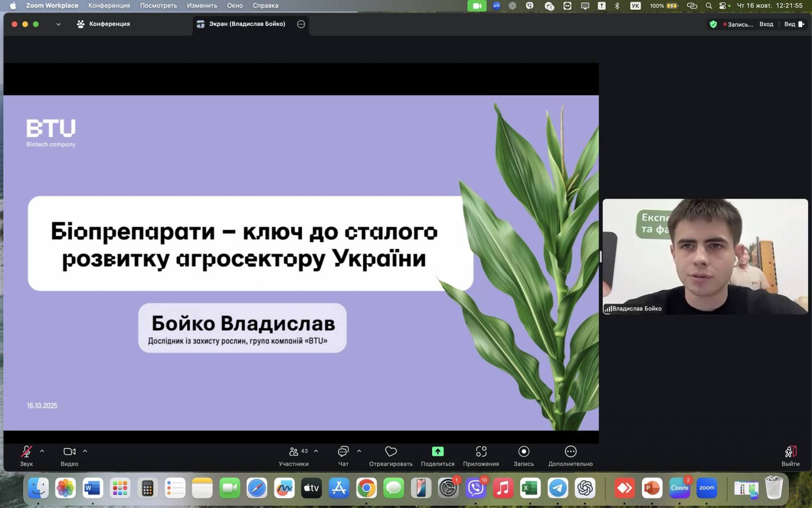
Task: Expand video options arrow next to Видео
Action: coord(85,451)
